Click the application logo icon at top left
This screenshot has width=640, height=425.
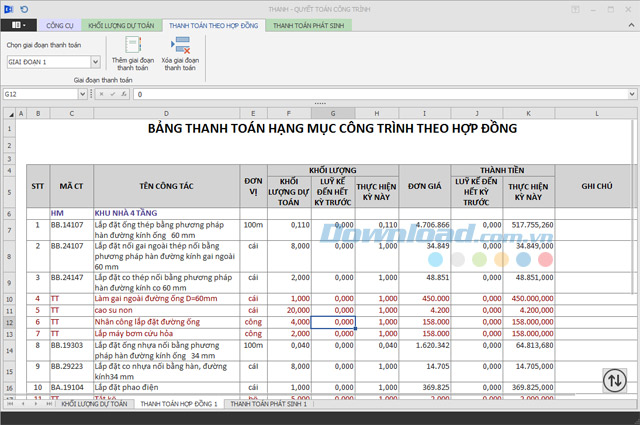8,9
